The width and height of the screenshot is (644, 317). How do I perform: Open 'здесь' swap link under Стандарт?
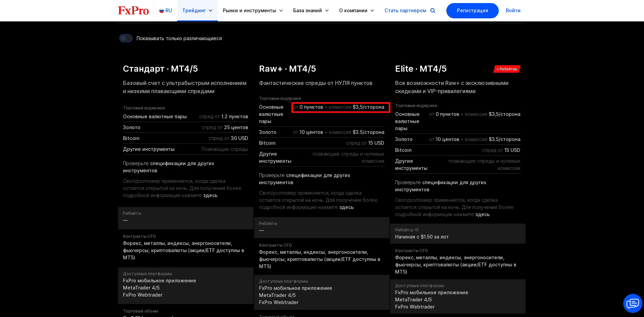(x=210, y=195)
